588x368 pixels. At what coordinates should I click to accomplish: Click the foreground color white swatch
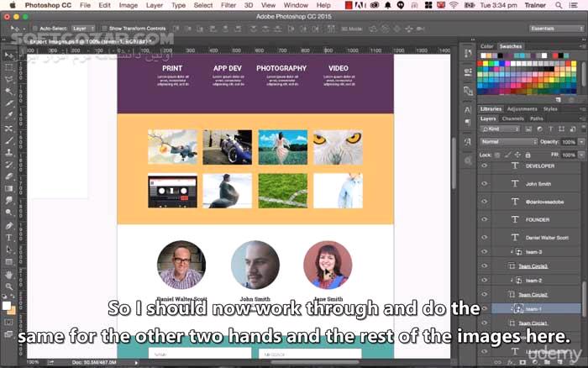7,306
